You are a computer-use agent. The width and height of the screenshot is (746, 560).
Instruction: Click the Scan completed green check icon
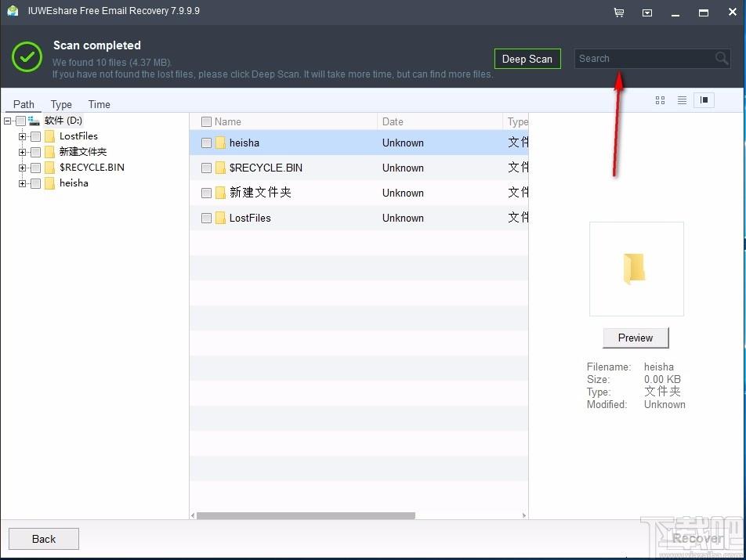click(27, 57)
